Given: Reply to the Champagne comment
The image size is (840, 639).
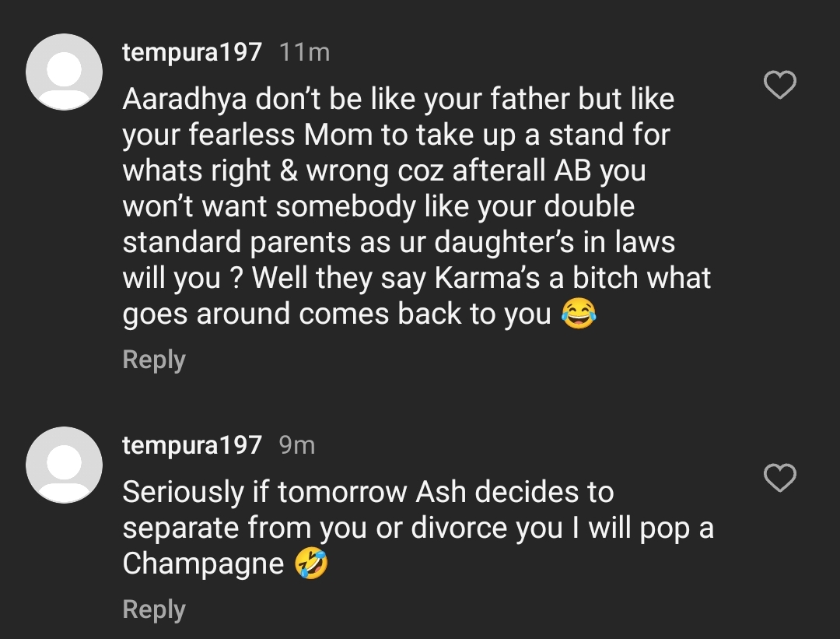Looking at the screenshot, I should pyautogui.click(x=154, y=610).
